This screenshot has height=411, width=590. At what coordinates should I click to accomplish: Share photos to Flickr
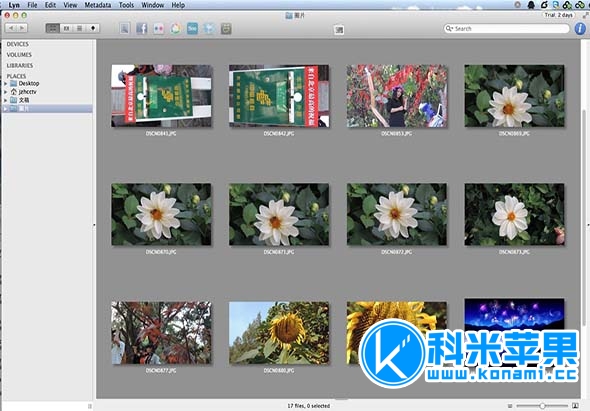point(158,29)
